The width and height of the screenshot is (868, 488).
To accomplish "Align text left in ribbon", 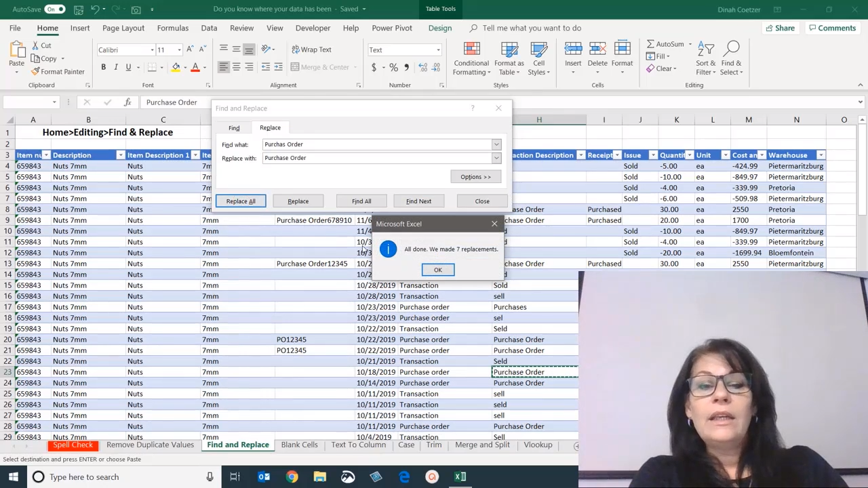I will click(224, 67).
